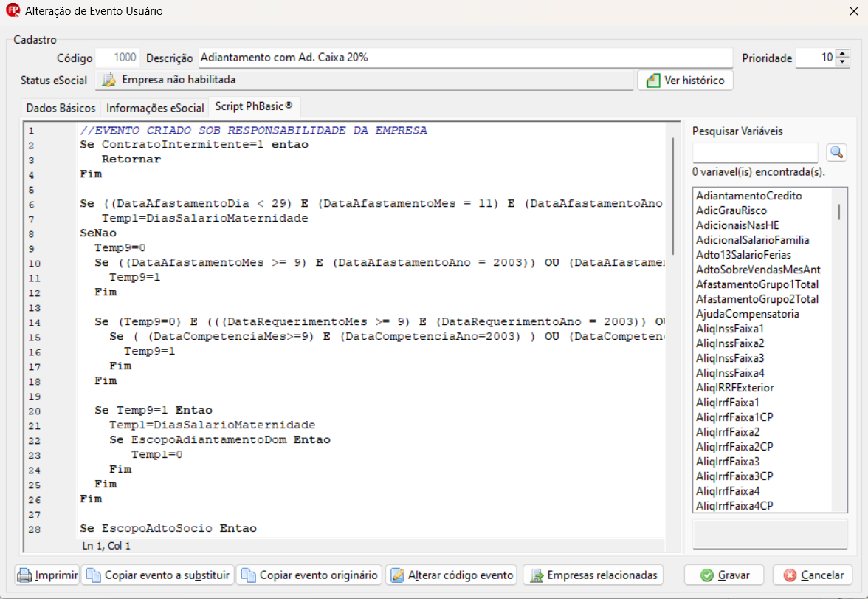Select AliqIrrfFaixa4CP variable
Screen dimensions: 868x599
734,506
